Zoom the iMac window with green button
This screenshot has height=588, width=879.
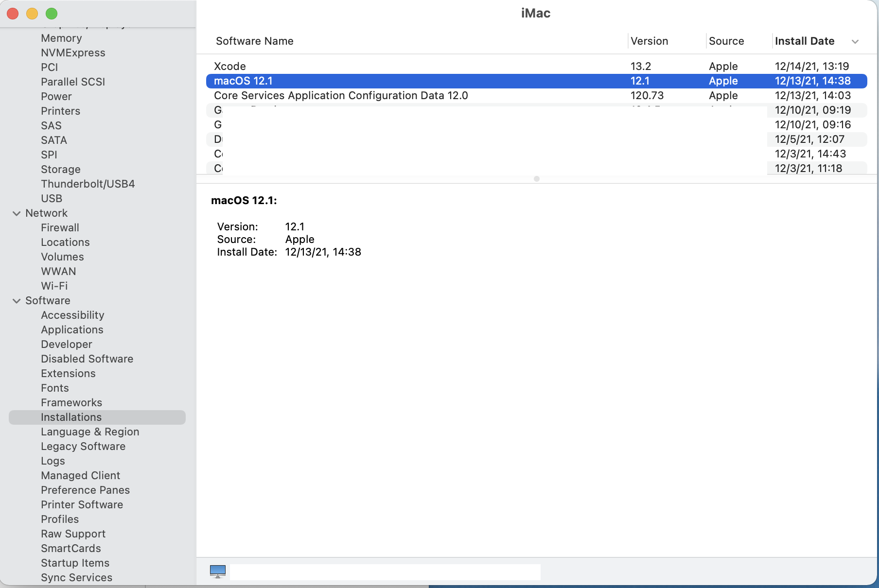pos(52,14)
